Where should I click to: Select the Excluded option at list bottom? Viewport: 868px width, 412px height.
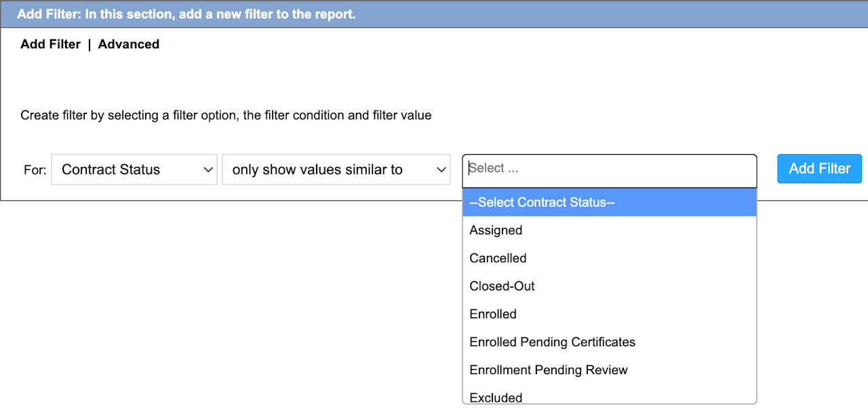[496, 397]
